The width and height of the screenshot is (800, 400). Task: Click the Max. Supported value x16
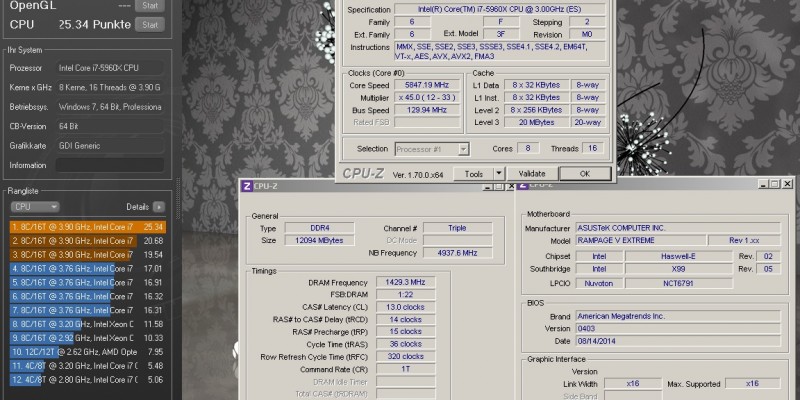753,384
